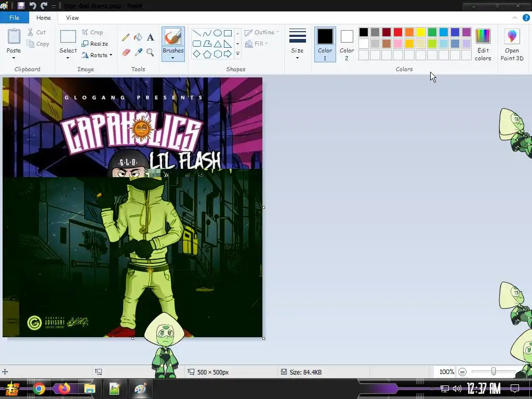Select Color 1 foreground box
532x399 pixels.
(325, 45)
